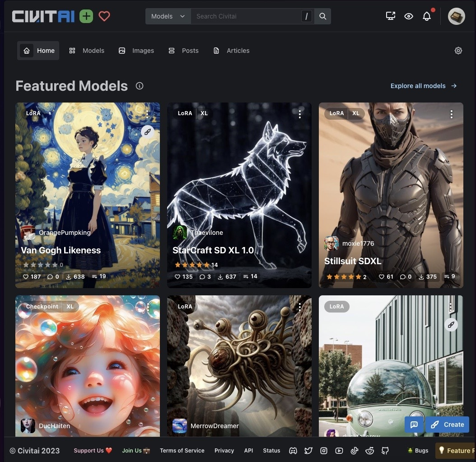476x462 pixels.
Task: Switch to the Posts tab
Action: (184, 51)
